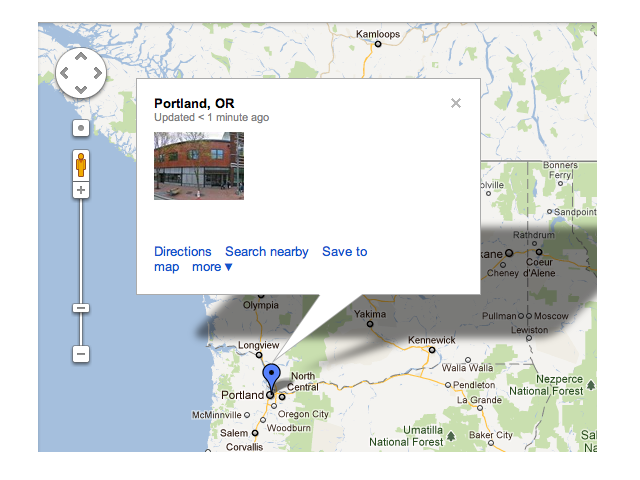Zoom in with the plus button
Viewport: 640px width, 480px height.
(x=81, y=190)
